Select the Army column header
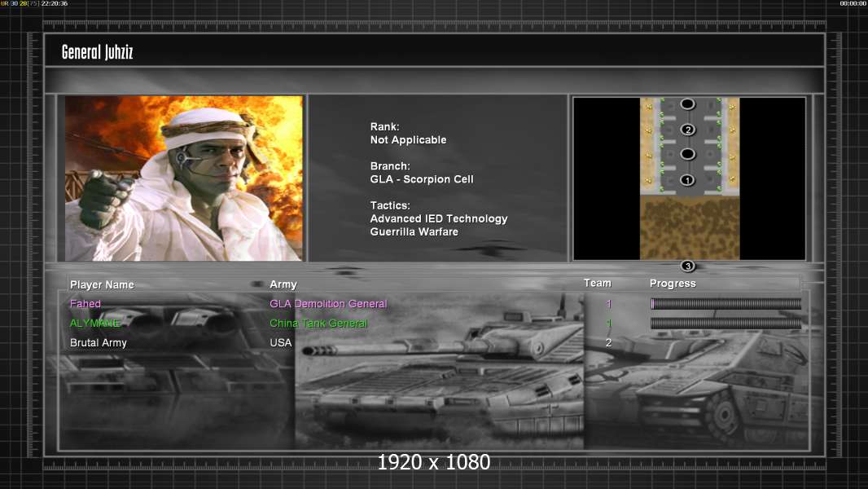 [x=283, y=284]
